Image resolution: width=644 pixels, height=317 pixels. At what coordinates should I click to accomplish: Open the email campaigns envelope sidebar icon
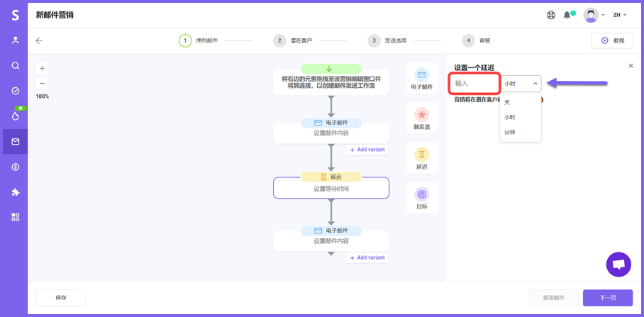point(15,142)
